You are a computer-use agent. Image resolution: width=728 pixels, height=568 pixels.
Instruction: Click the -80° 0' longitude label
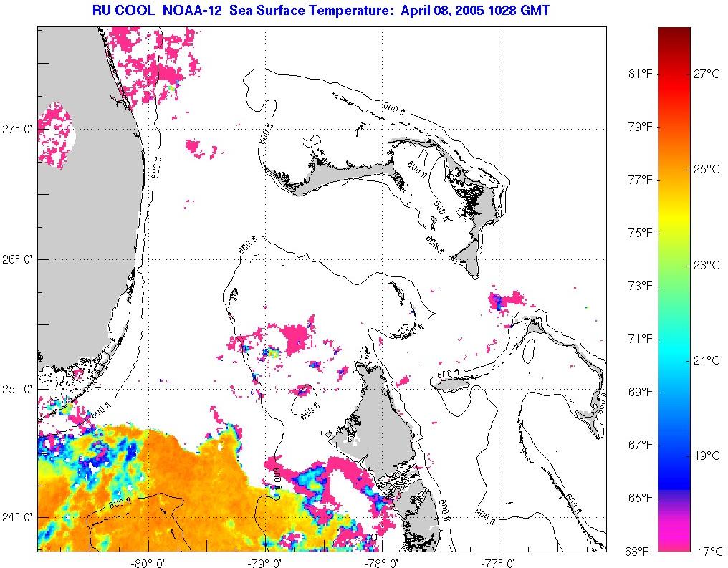point(148,562)
